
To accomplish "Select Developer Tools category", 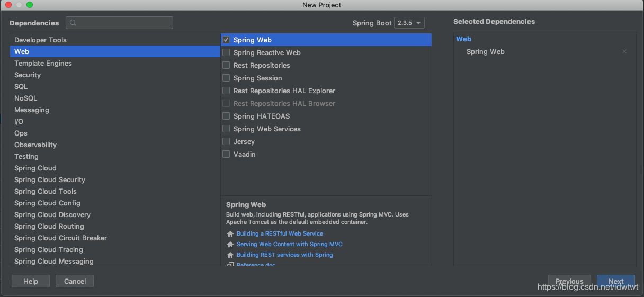I will click(115, 40).
